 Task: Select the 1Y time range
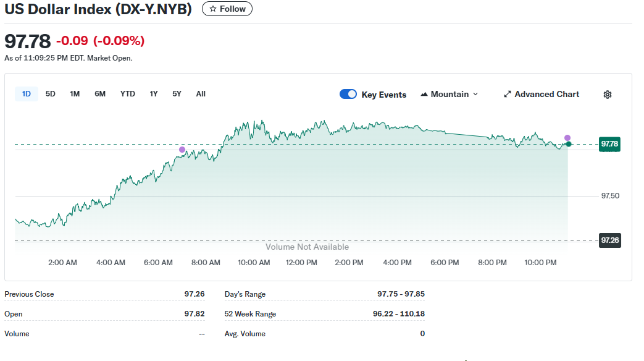point(154,94)
